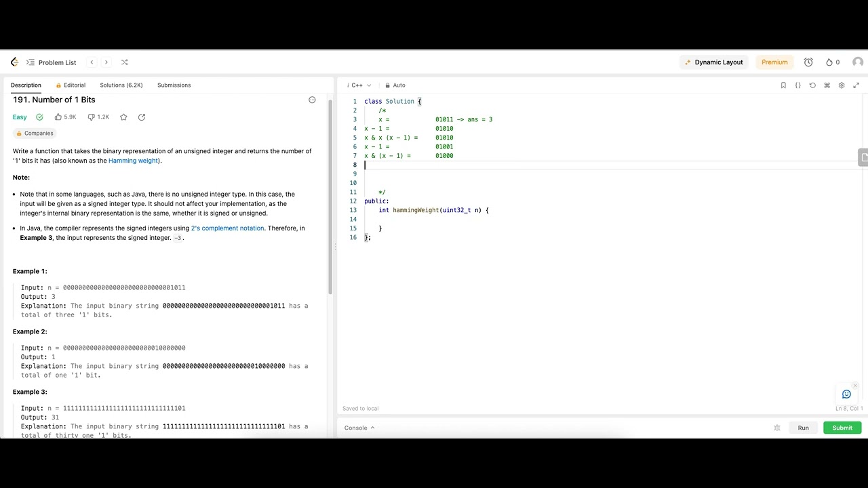Share the problem via share icon
This screenshot has height=488, width=868.
click(x=142, y=117)
